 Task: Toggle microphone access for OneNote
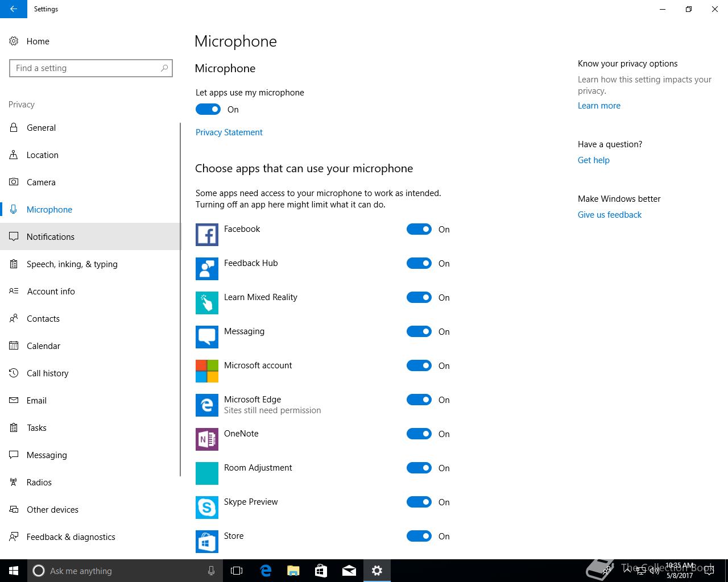419,434
